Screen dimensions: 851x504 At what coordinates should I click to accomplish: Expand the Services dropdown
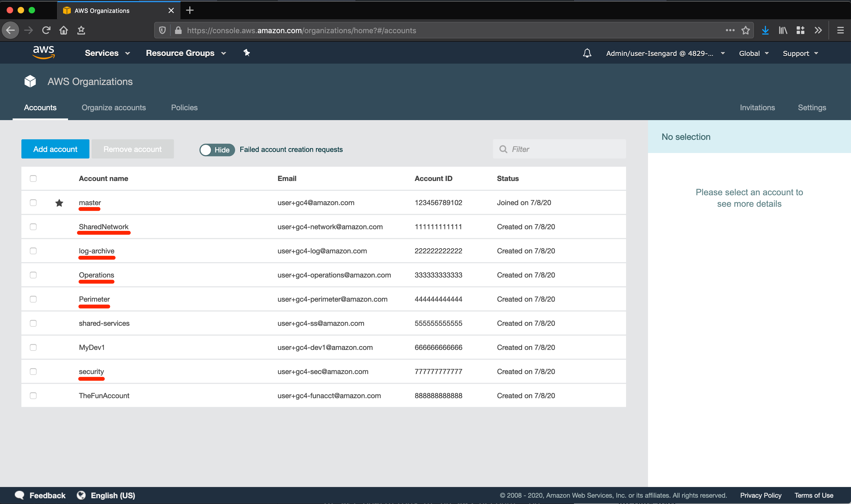[x=107, y=53]
